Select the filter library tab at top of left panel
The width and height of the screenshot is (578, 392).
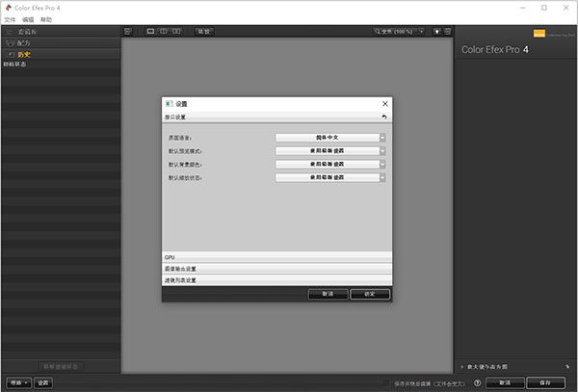[x=61, y=32]
